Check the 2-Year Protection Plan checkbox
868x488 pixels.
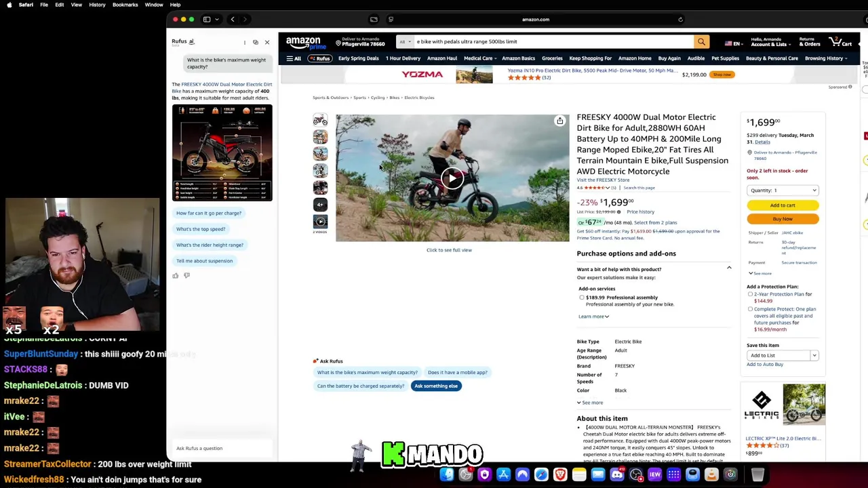[750, 294]
